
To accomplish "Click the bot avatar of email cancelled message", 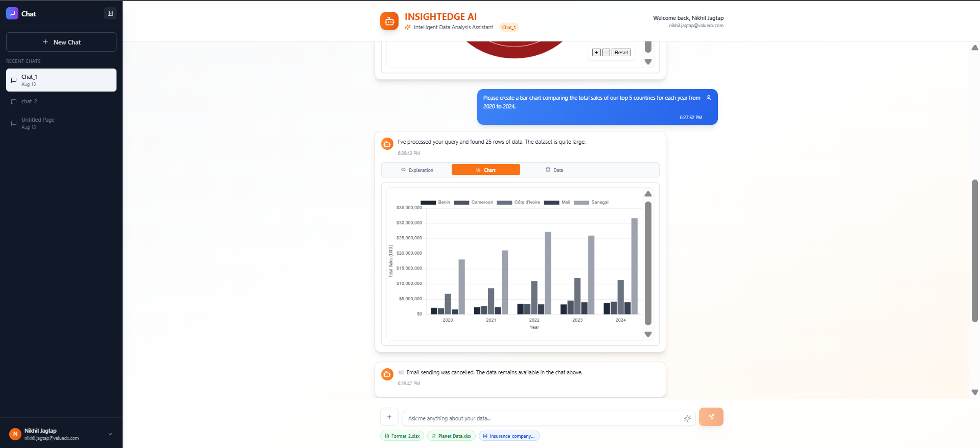I will point(387,374).
